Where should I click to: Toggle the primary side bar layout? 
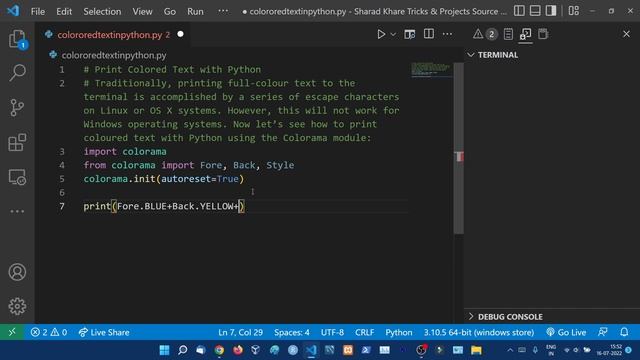[519, 11]
